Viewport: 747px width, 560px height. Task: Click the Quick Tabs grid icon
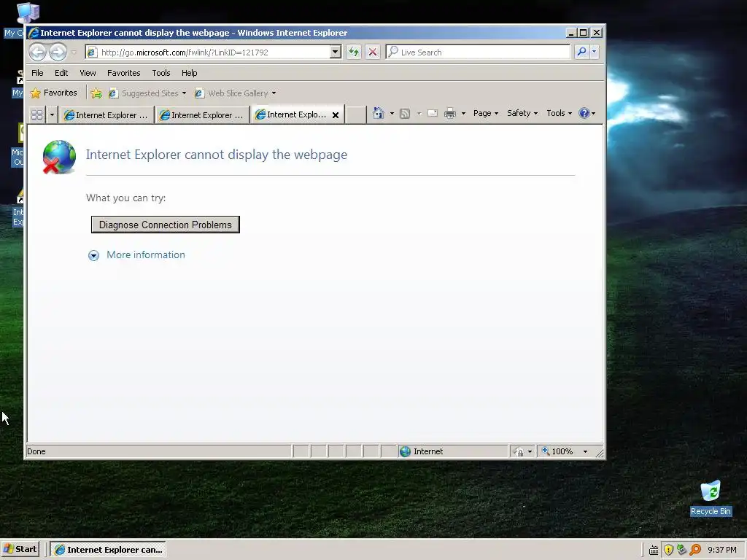36,114
